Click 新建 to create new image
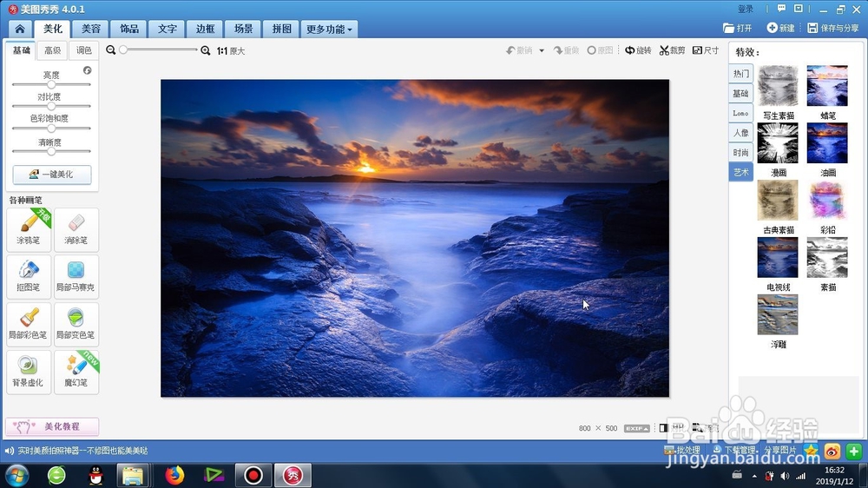868x488 pixels. click(780, 28)
